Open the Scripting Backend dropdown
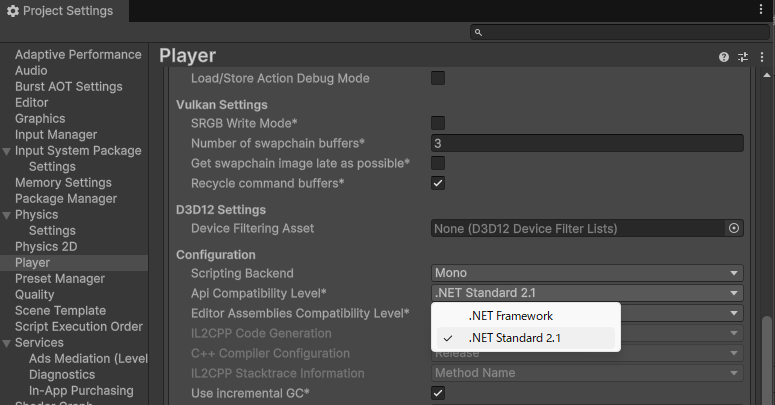The height and width of the screenshot is (405, 775). coord(587,273)
